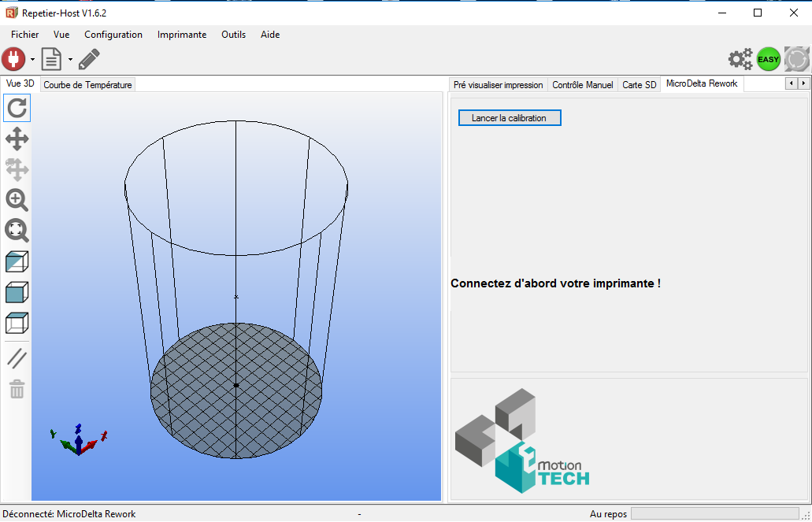
Task: Select the greyed Move object tool
Action: [17, 169]
